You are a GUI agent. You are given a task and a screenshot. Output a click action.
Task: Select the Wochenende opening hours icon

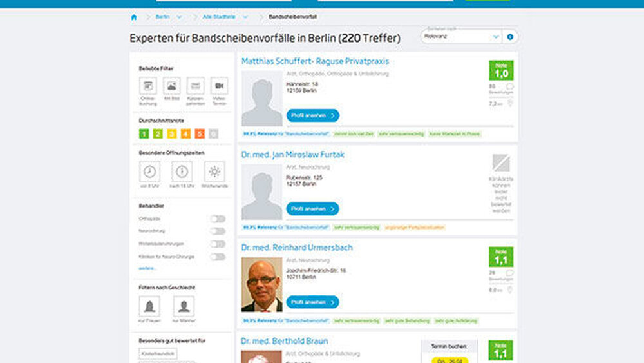[214, 172]
